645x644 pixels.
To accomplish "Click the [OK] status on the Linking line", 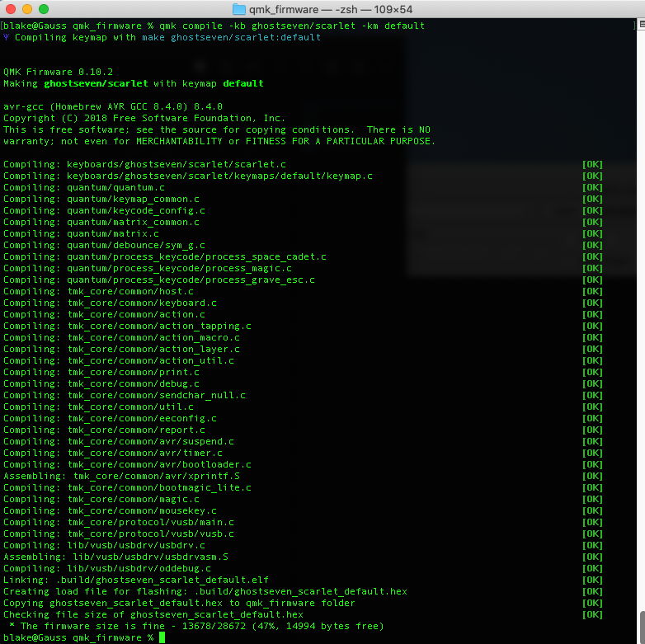I will [x=592, y=579].
